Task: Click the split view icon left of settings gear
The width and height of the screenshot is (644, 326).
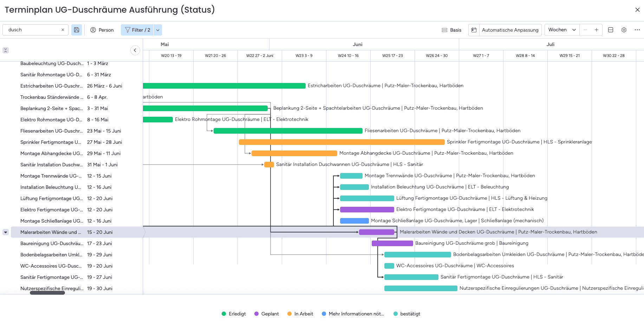Action: pyautogui.click(x=610, y=30)
